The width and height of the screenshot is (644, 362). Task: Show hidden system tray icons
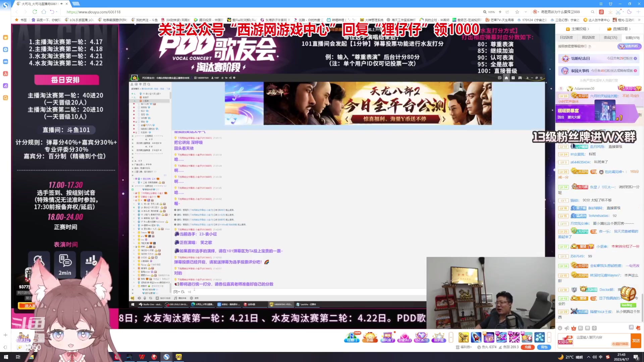588,357
